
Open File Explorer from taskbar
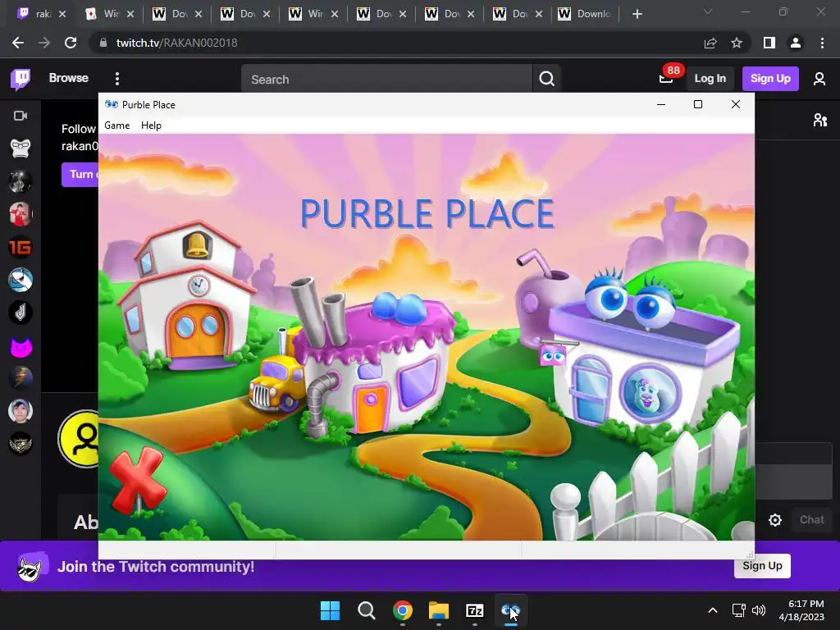[x=438, y=610]
